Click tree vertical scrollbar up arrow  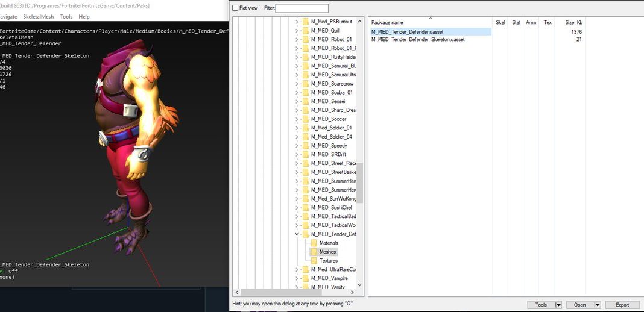pos(360,21)
